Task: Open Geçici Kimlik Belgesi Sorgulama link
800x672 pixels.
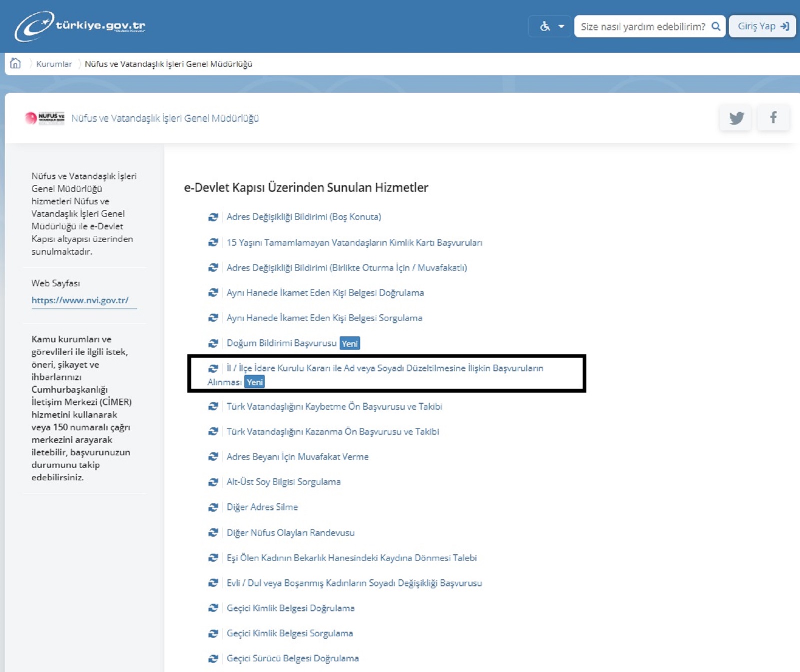Action: [x=289, y=633]
